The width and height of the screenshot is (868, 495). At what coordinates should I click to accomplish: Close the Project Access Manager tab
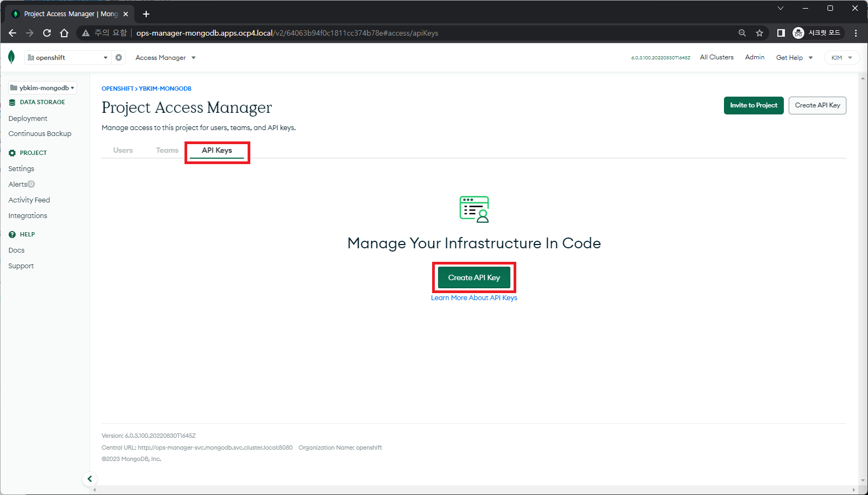pyautogui.click(x=126, y=14)
